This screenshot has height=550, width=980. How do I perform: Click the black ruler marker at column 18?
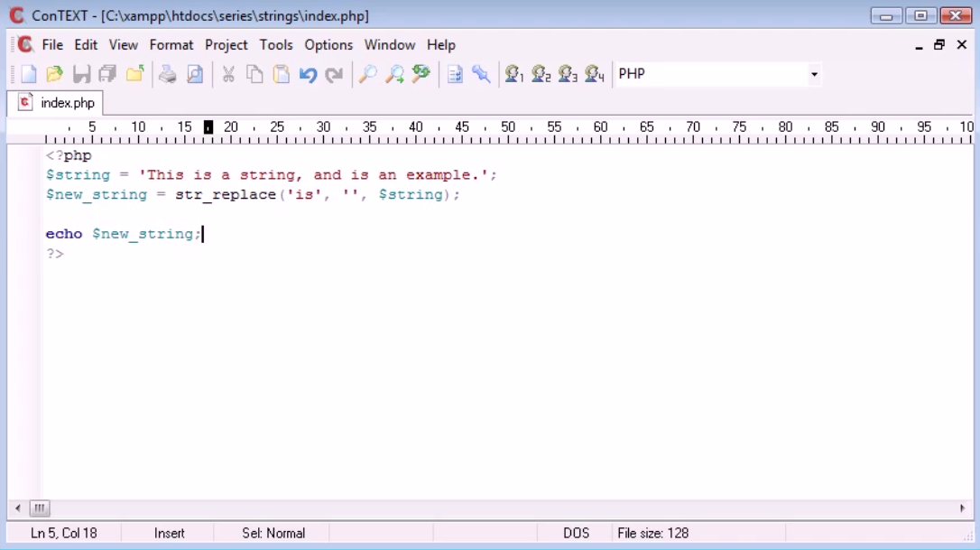207,126
